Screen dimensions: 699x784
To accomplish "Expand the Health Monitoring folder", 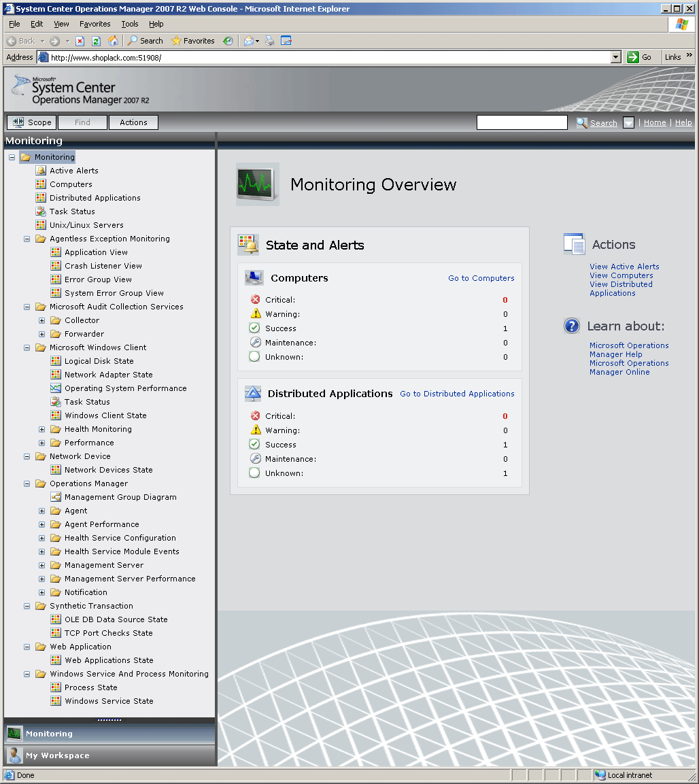I will [x=42, y=430].
